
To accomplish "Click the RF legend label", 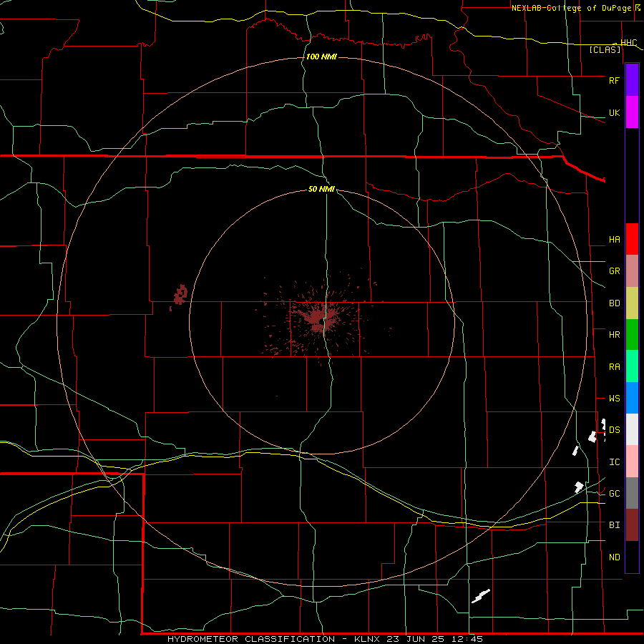I will pos(614,80).
